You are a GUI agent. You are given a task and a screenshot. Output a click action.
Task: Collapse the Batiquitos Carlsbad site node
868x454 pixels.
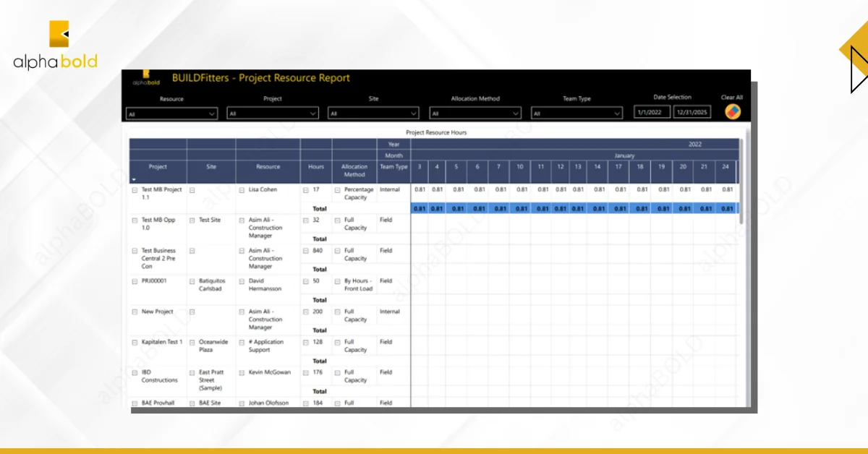click(192, 281)
